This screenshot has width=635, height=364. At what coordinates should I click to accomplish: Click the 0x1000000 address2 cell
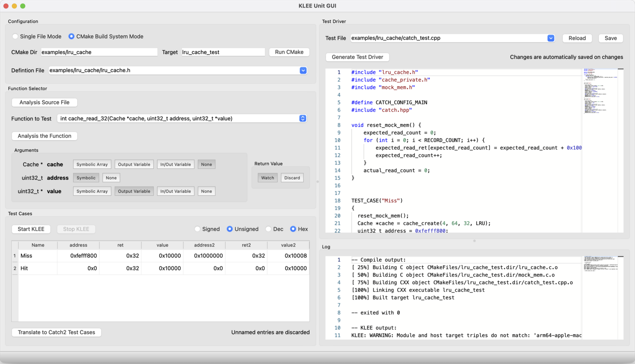205,256
